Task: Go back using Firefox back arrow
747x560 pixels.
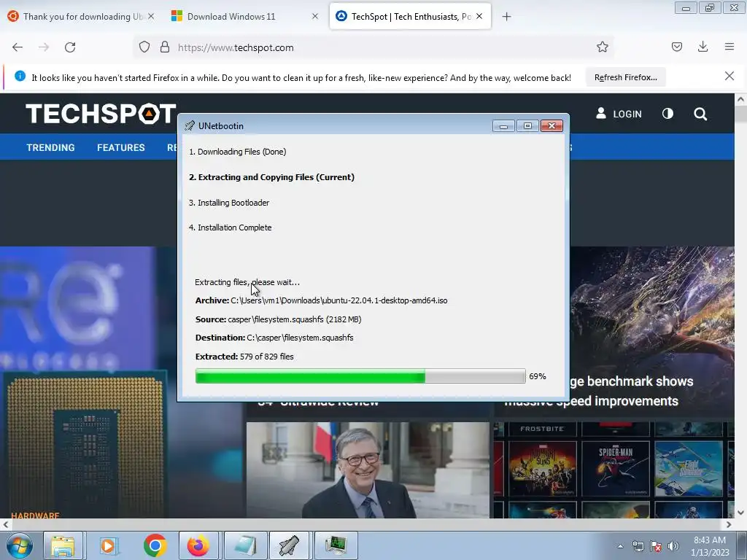Action: 18,47
